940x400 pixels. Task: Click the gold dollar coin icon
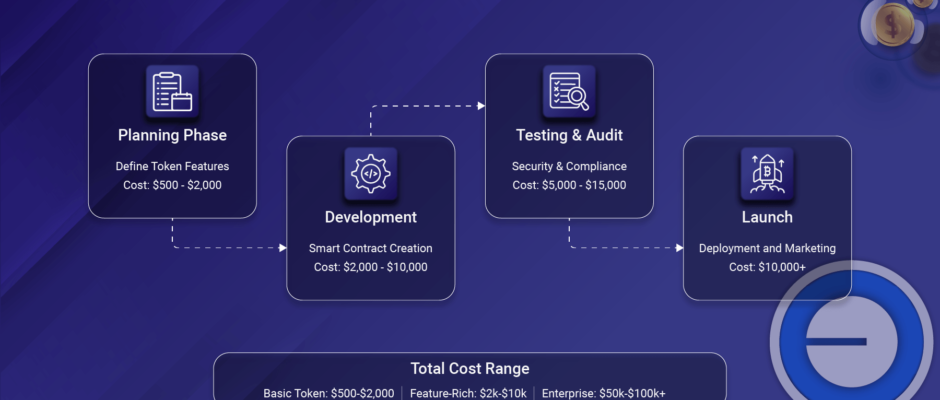tap(893, 25)
